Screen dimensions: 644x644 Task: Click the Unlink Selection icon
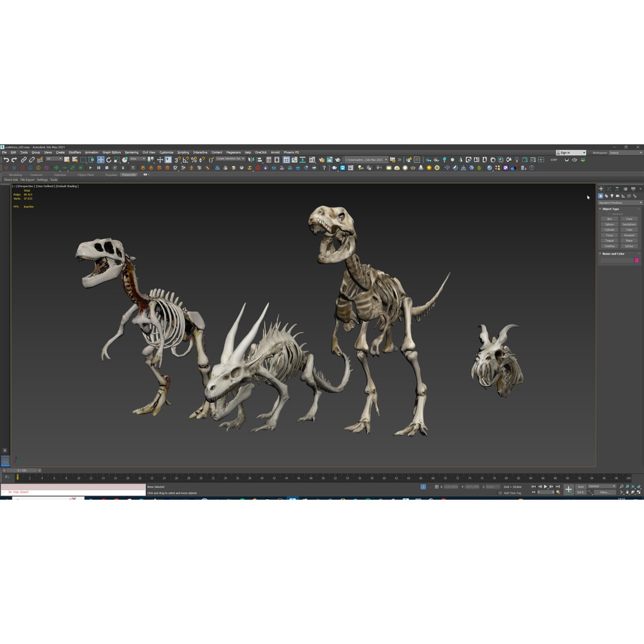click(x=32, y=160)
